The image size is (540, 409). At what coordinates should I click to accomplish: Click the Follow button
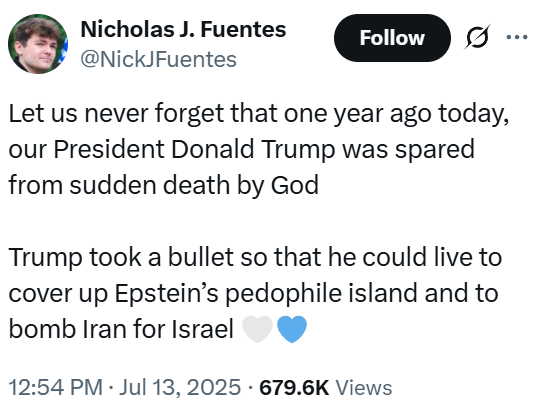(392, 38)
